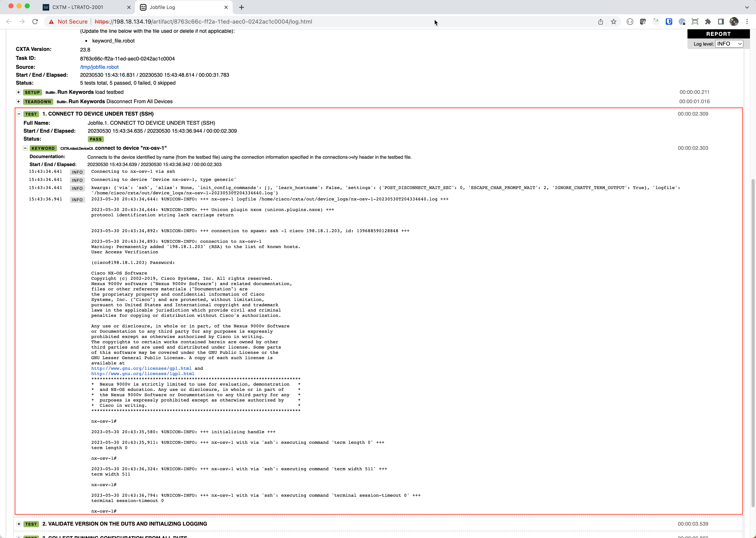The width and height of the screenshot is (756, 538).
Task: Click the kwargs log message line
Action: [386, 190]
